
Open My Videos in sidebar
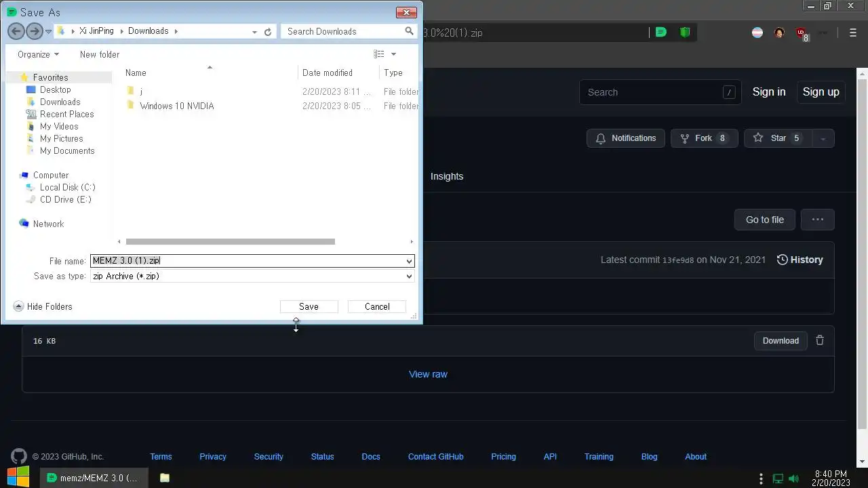tap(59, 126)
